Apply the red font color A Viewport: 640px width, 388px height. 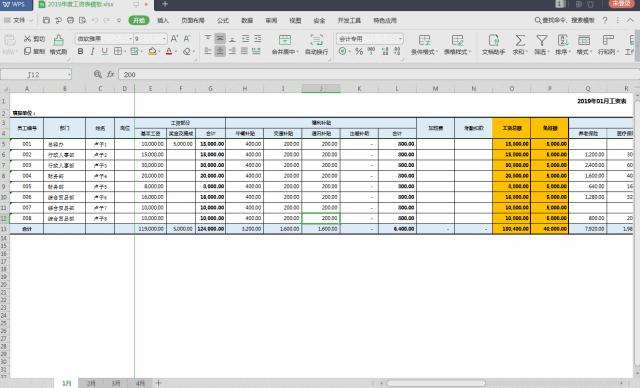click(169, 51)
